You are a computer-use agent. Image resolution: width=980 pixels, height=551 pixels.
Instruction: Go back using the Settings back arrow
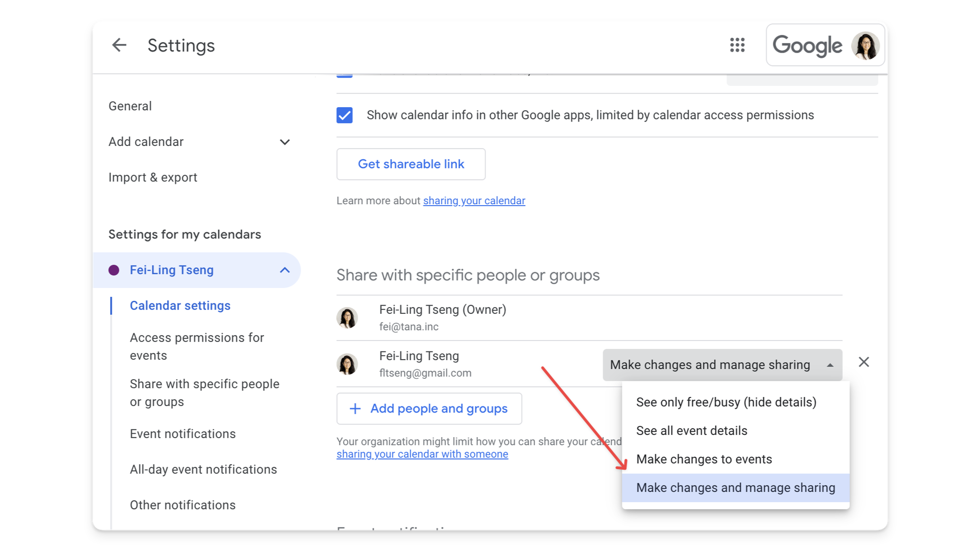pyautogui.click(x=119, y=45)
